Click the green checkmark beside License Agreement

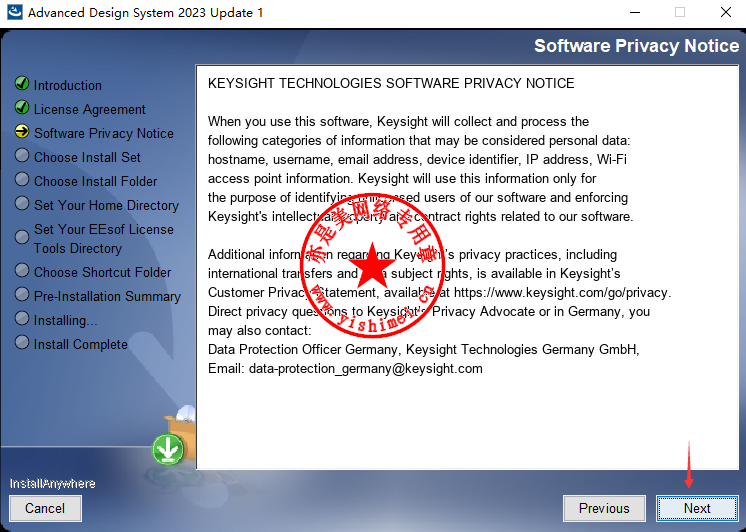pos(22,108)
